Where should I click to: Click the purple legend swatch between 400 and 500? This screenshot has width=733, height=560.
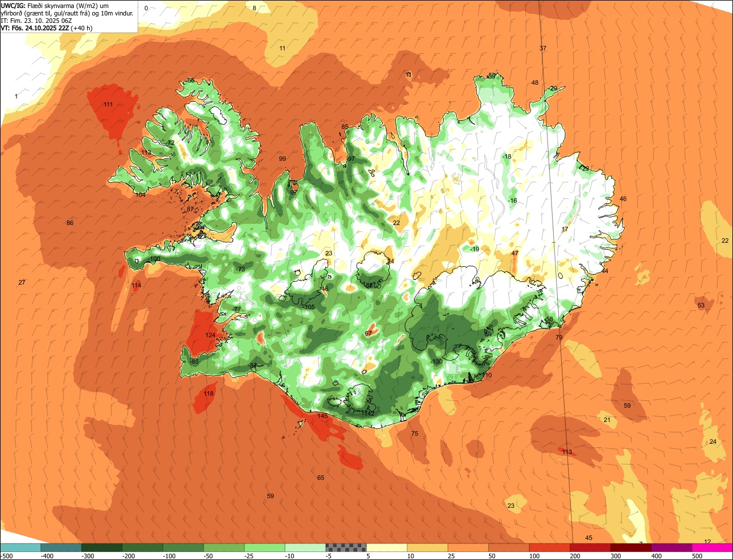tap(672, 547)
